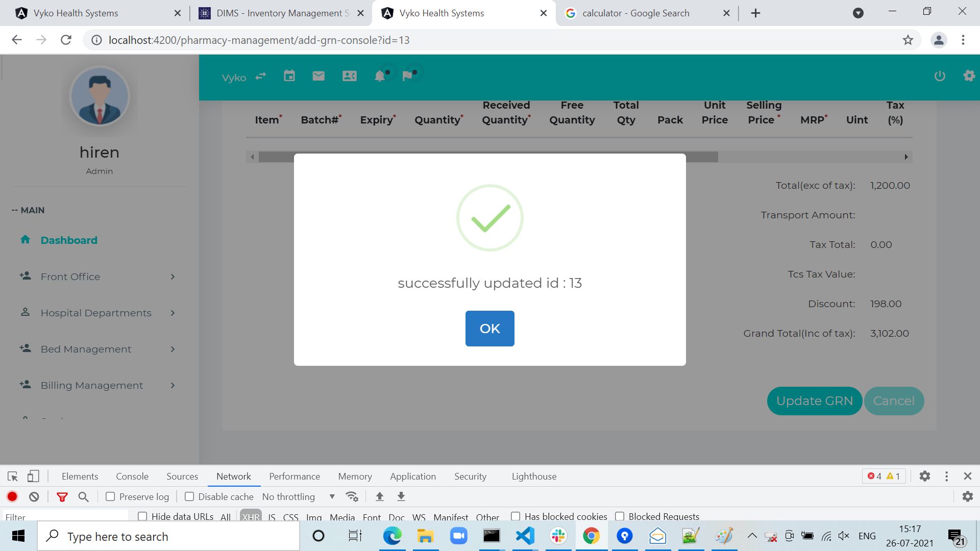The height and width of the screenshot is (551, 980).
Task: Open the No throttling dropdown
Action: [x=298, y=496]
